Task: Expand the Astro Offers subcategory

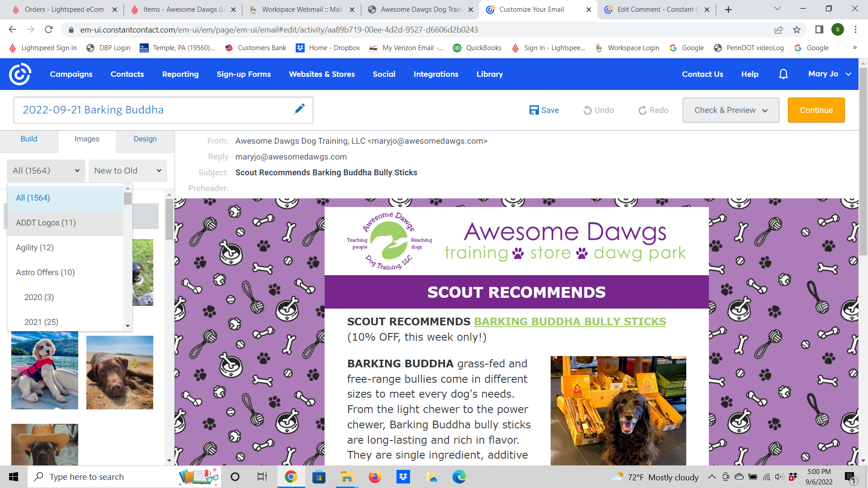Action: tap(45, 272)
